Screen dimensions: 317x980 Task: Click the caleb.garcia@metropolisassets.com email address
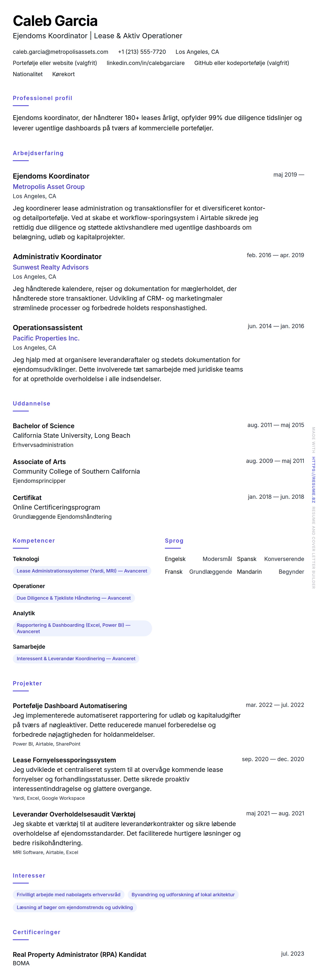pyautogui.click(x=60, y=52)
